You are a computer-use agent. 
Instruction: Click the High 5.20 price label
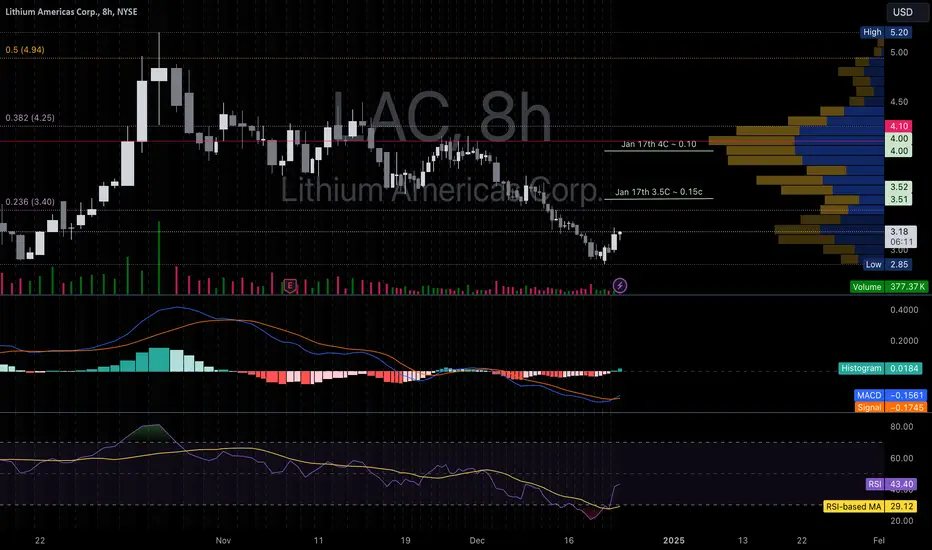click(886, 32)
